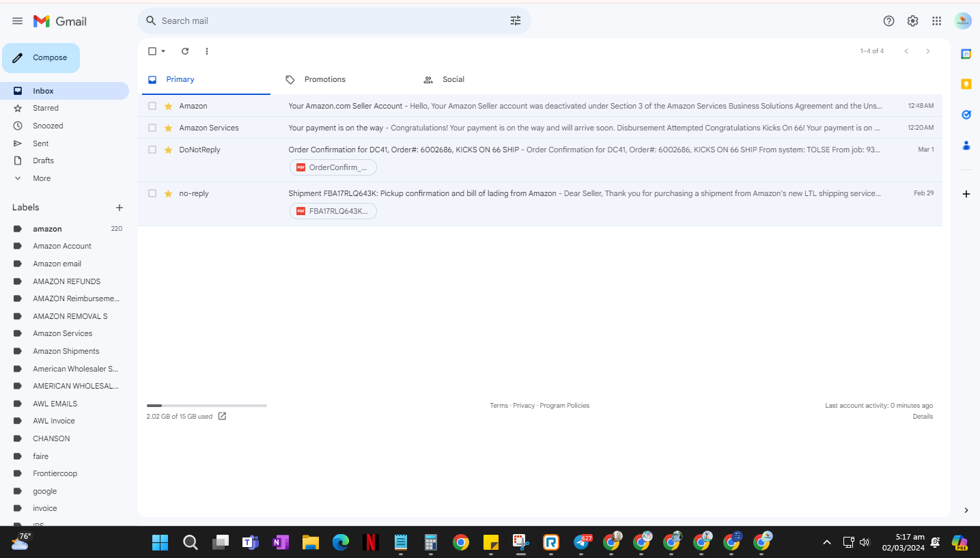This screenshot has height=558, width=980.
Task: Open the Gmail main menu hamburger
Action: pos(18,21)
